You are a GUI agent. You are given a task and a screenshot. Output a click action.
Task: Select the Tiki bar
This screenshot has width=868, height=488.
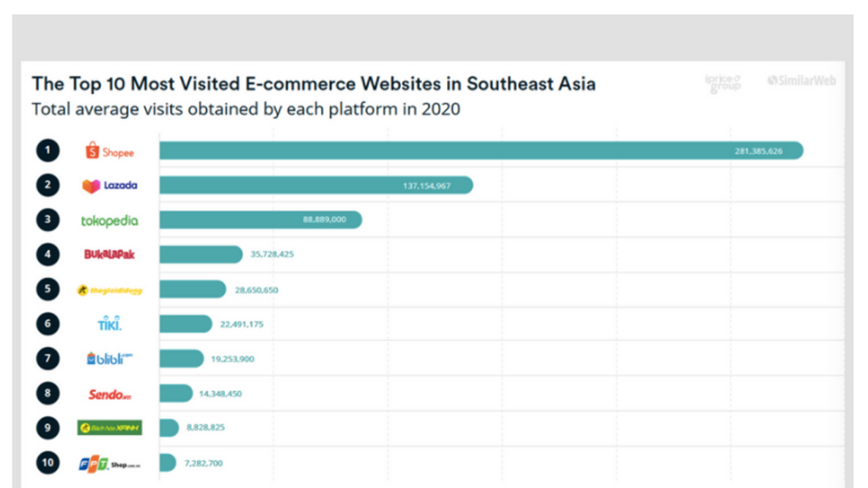coord(186,324)
